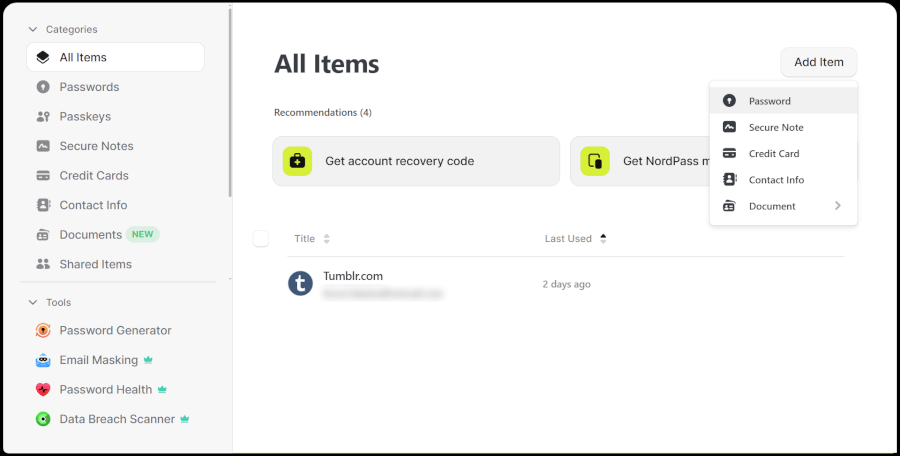The width and height of the screenshot is (900, 456).
Task: Click the Password Health heart icon
Action: tap(43, 390)
